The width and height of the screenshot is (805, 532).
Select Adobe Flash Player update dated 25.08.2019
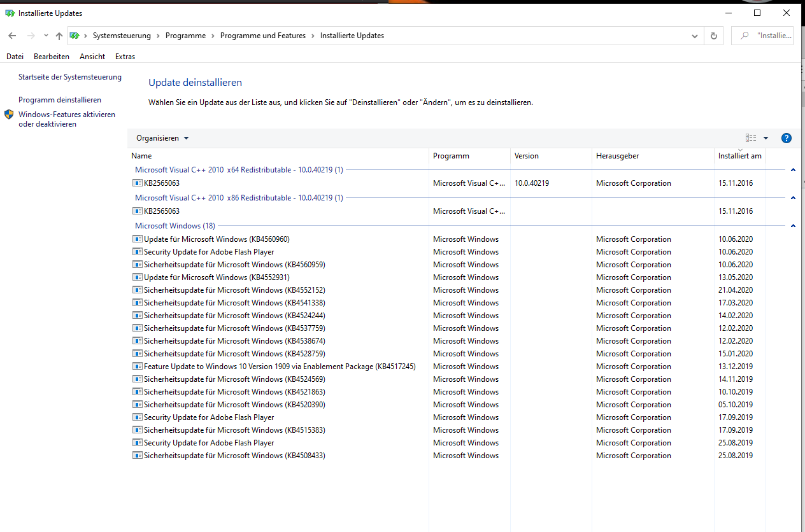click(209, 443)
